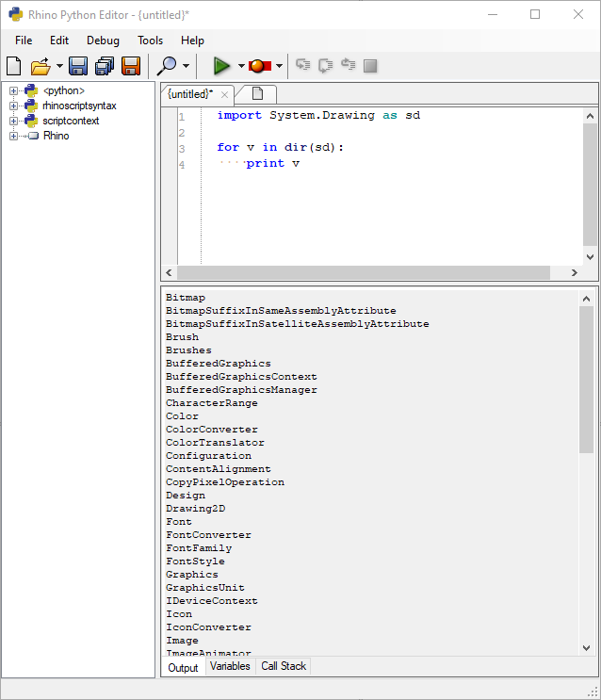The width and height of the screenshot is (601, 700).
Task: Click the editor horizontal scroll right arrow
Action: (575, 273)
